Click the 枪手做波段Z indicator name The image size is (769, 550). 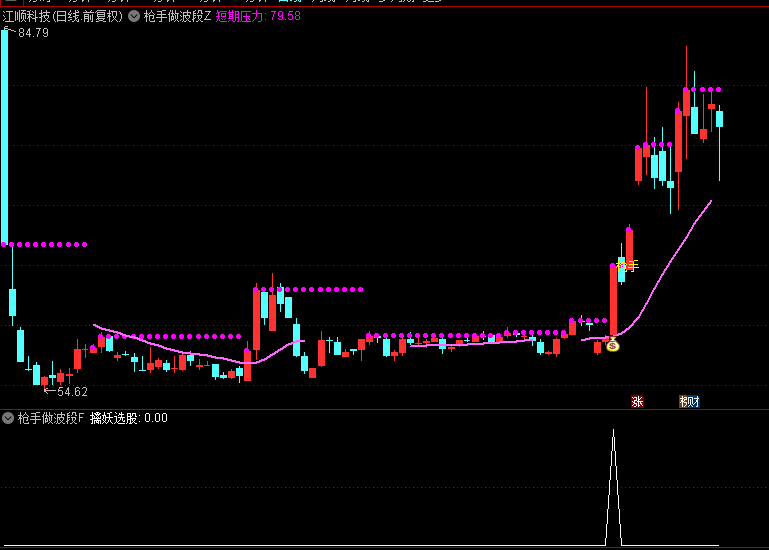click(177, 17)
